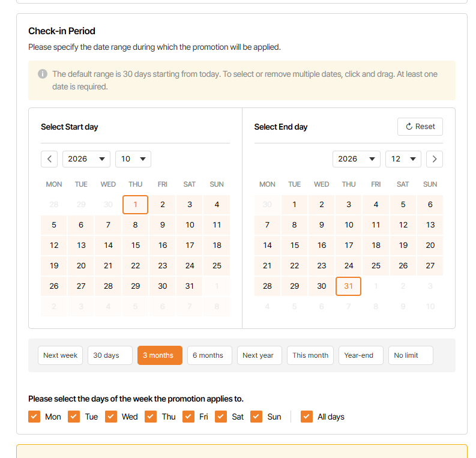Screen dimensions: 476x458
Task: Go to previous month in start calendar
Action: tap(49, 159)
